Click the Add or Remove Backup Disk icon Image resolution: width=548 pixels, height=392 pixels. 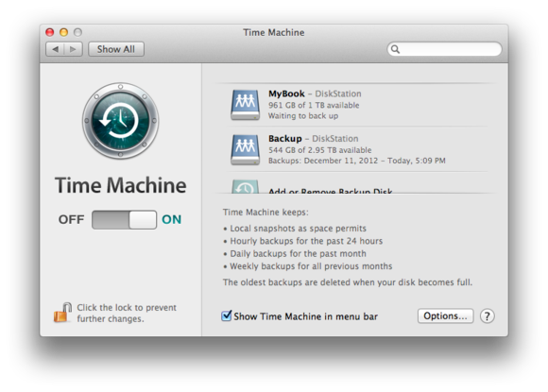click(x=246, y=187)
